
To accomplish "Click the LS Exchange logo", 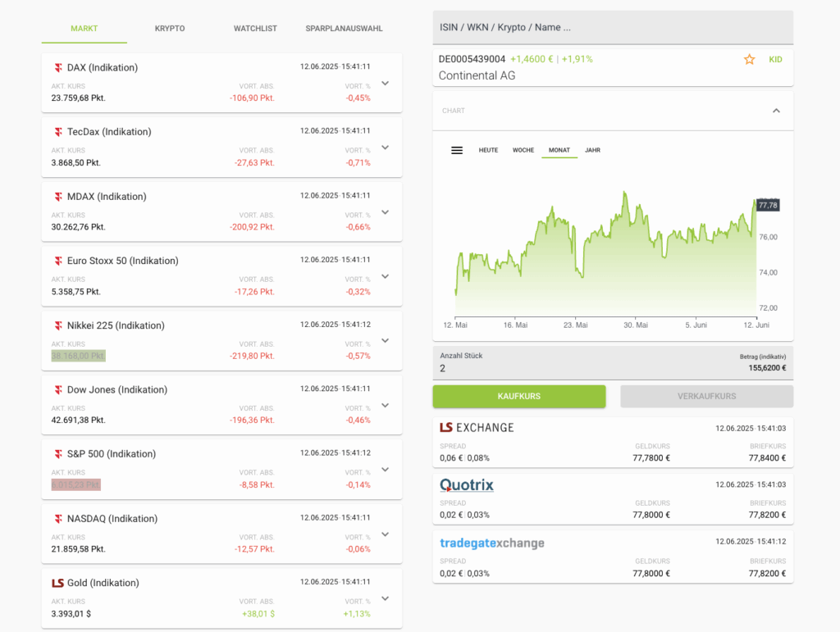I will click(477, 428).
